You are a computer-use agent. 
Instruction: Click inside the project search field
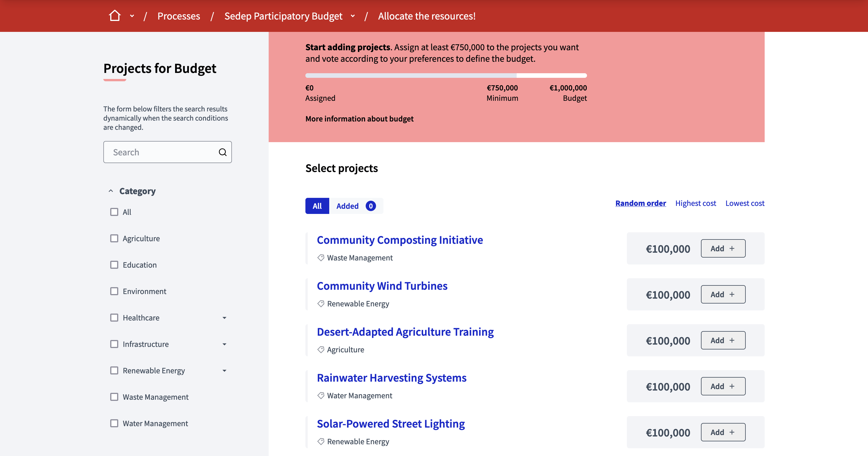(162, 152)
